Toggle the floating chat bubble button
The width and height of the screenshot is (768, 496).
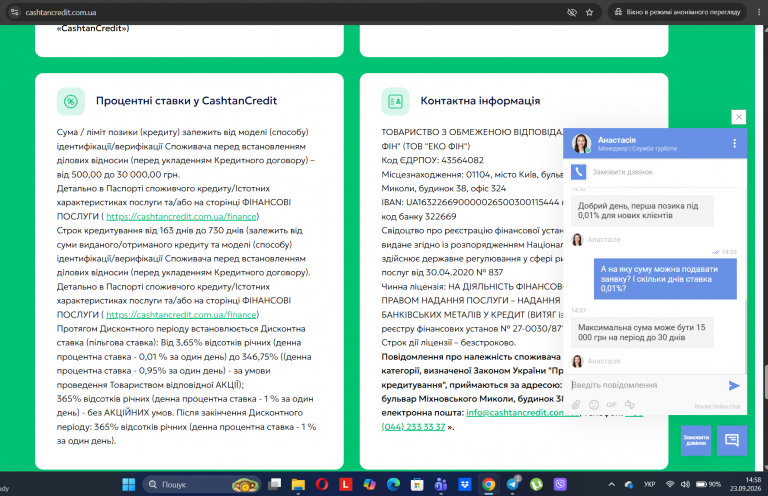732,441
